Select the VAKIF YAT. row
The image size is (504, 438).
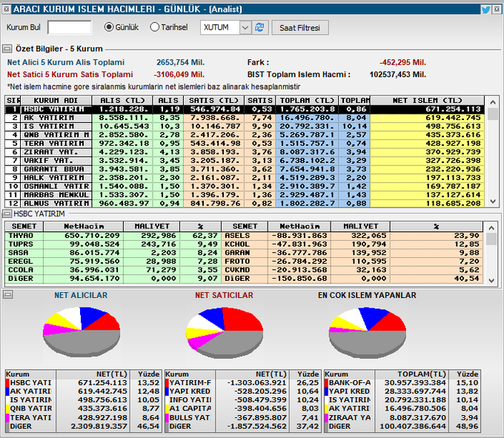click(x=245, y=161)
